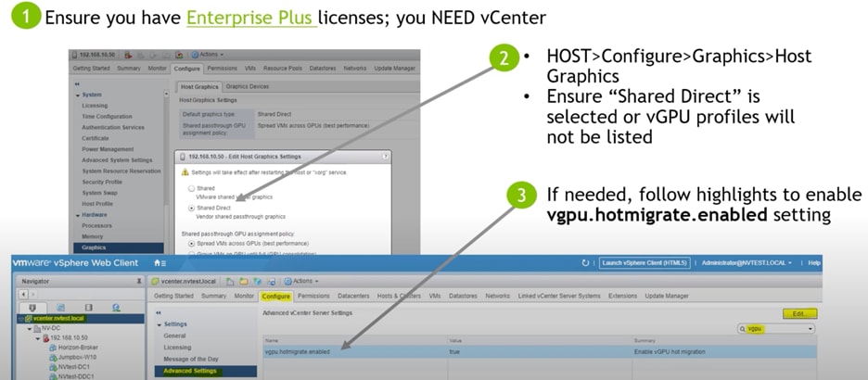This screenshot has height=380, width=868.
Task: Open Storage navigator view icon
Action: tap(89, 308)
